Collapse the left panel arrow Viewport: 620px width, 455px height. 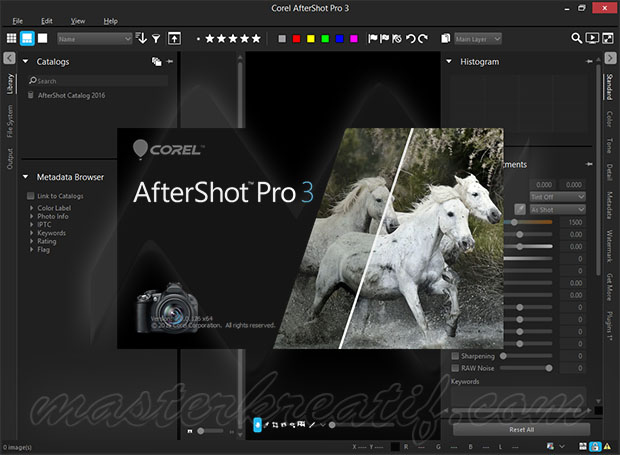point(9,58)
